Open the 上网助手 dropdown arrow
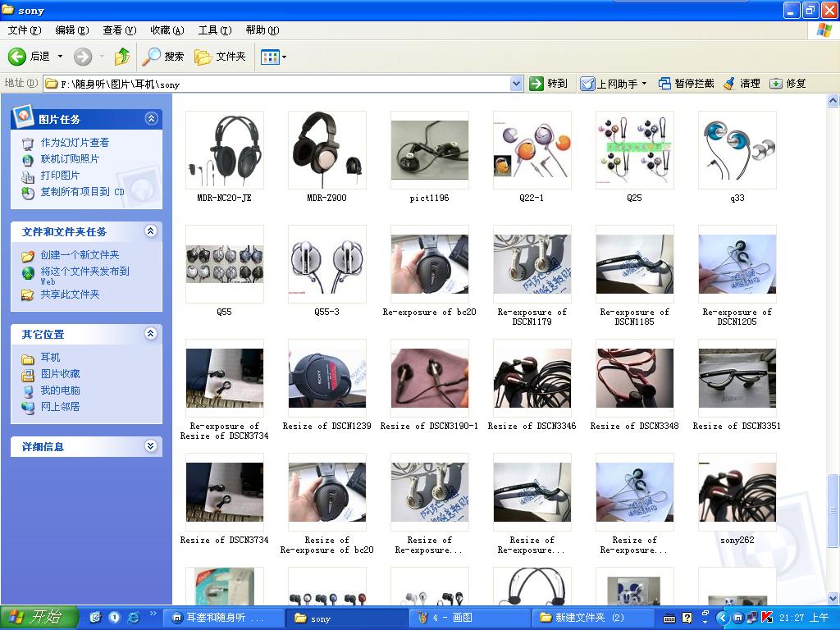The height and width of the screenshot is (630, 840). (x=645, y=84)
